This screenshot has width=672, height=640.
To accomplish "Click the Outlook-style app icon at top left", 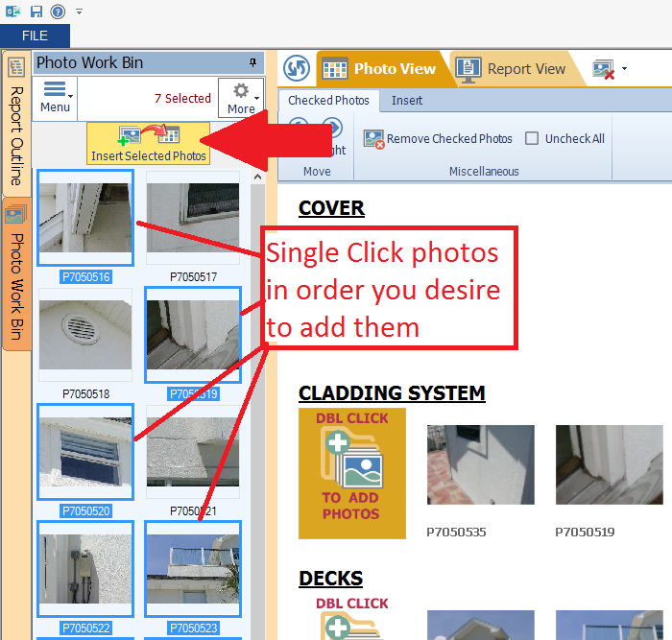I will pyautogui.click(x=12, y=12).
